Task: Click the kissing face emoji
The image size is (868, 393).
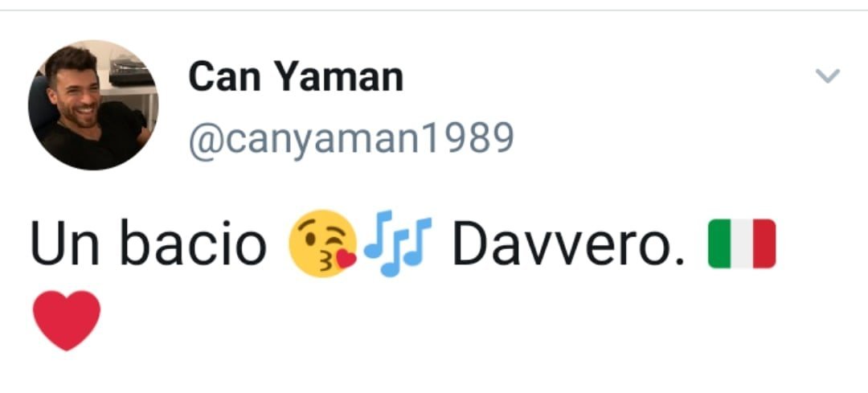Action: [322, 244]
